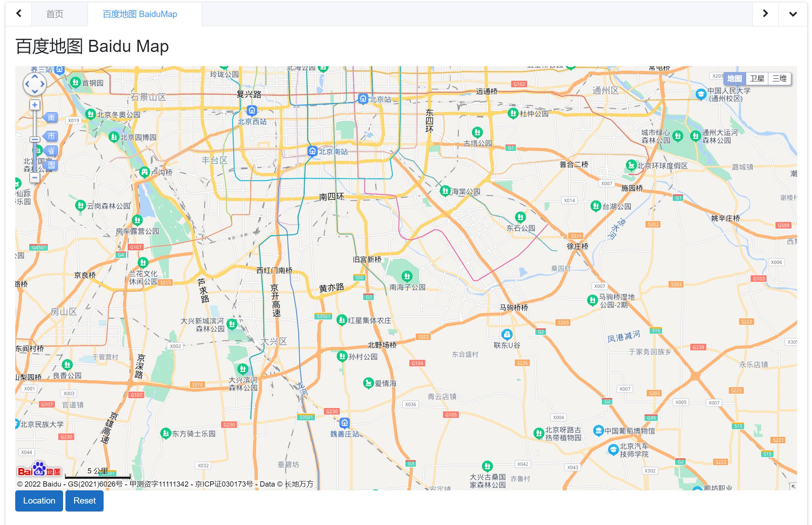Pan map up with navigation arrow
Screen dimensions: 812x525
35,77
